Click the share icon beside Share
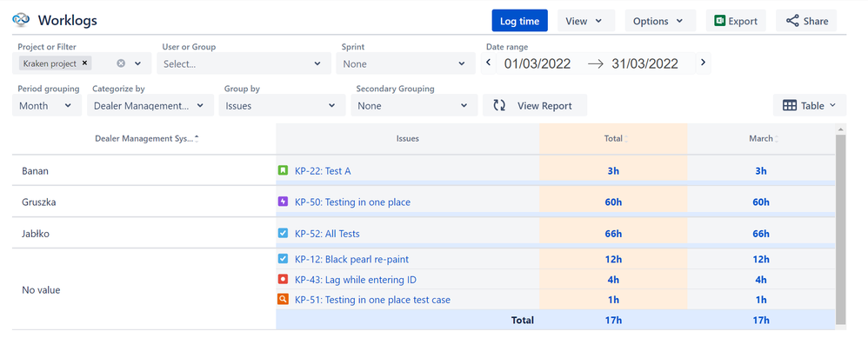The height and width of the screenshot is (338, 868). point(792,21)
